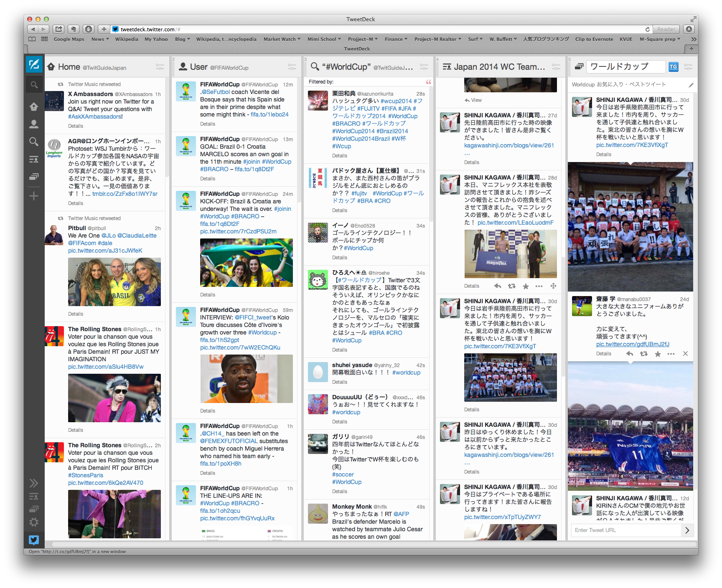Open the Market Watch bookmarks dropdown
The width and height of the screenshot is (722, 588).
282,39
